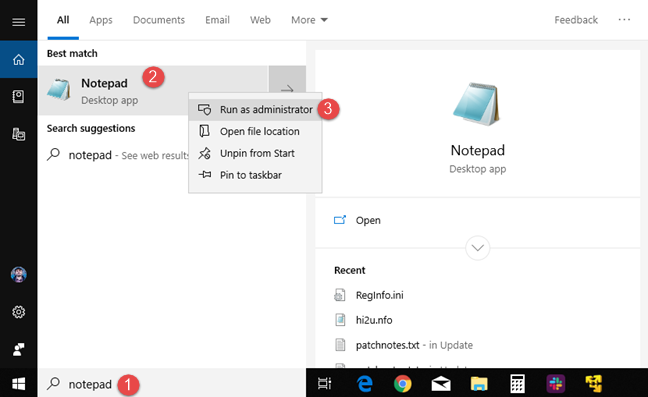Choose Unpin from Start

(x=255, y=153)
